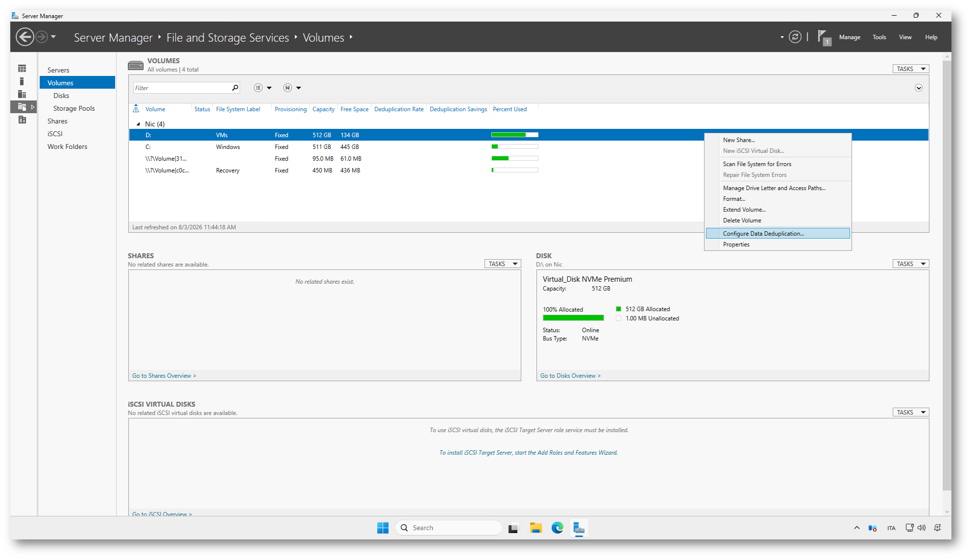Open the All Servers icon in the left rail
Screen dimensions: 972x560
(x=22, y=94)
